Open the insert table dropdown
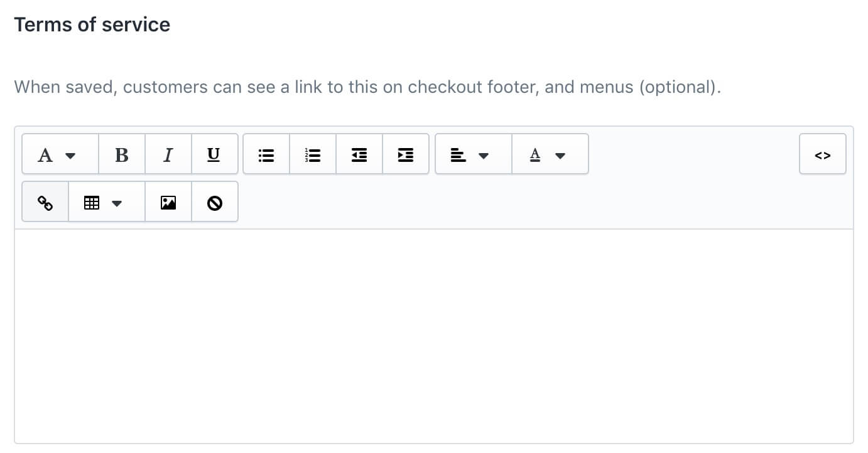 pos(107,202)
